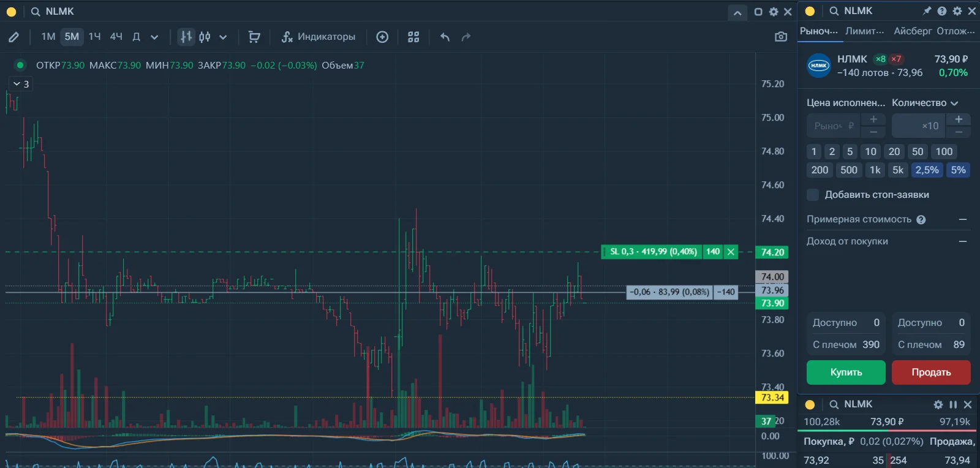Viewport: 980px width, 468px height.
Task: Click the execution price input field
Action: click(834, 126)
